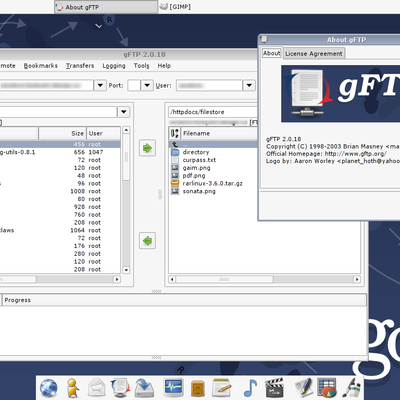The width and height of the screenshot is (400, 400).
Task: Open the download drive dock icon
Action: click(x=144, y=388)
